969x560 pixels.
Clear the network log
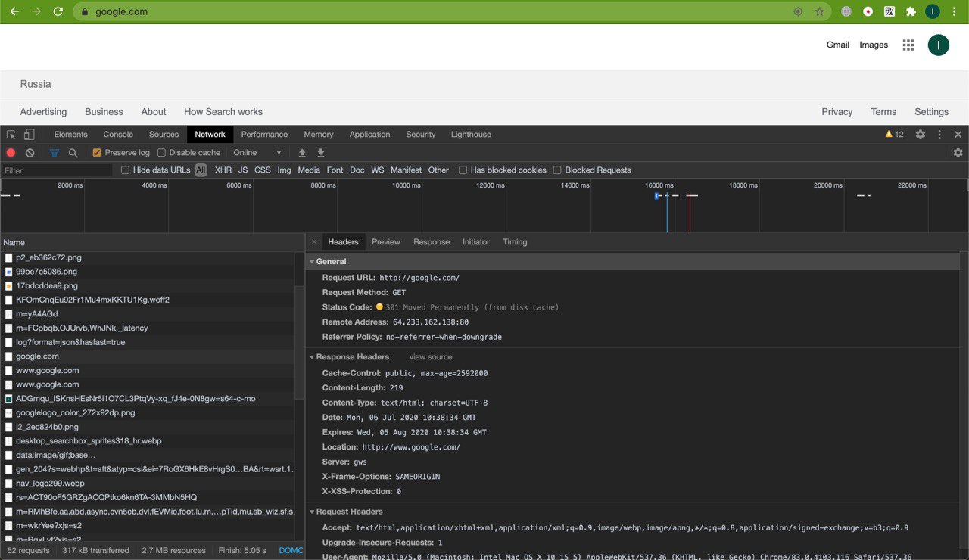point(30,153)
